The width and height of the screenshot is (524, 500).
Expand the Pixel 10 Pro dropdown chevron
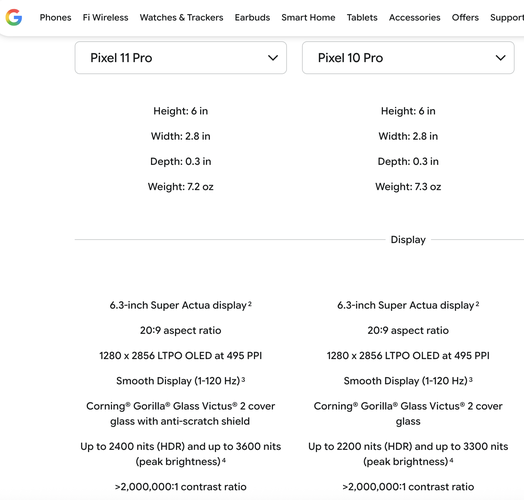(x=500, y=58)
